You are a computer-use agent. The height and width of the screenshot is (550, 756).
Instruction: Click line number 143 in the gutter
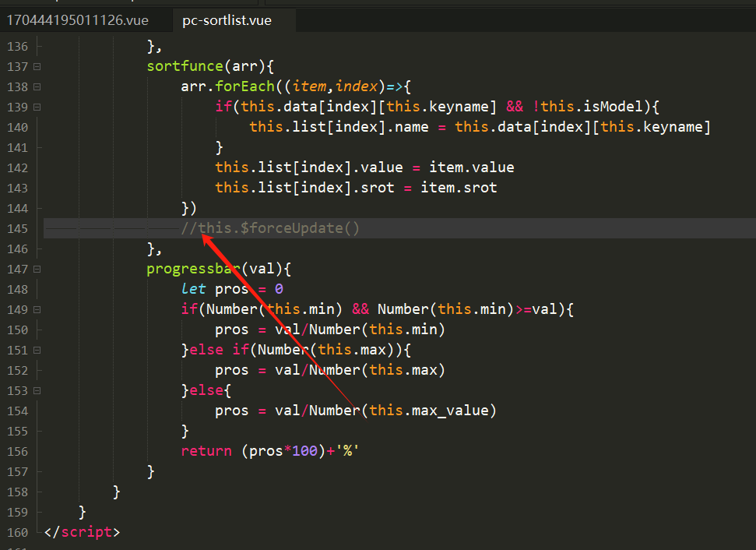(17, 189)
